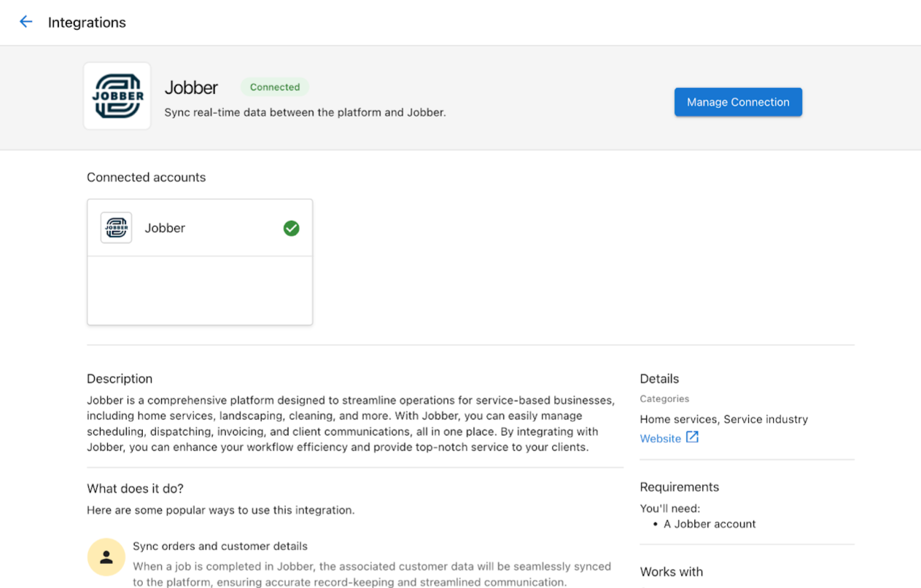Select the Jobber icon in the connected accounts card
Image resolution: width=921 pixels, height=588 pixels.
coord(116,227)
